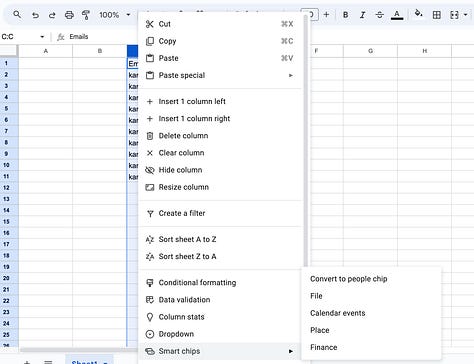Screen dimensions: 474x364
Task: Select Cut from the context menu
Action: tap(220, 24)
